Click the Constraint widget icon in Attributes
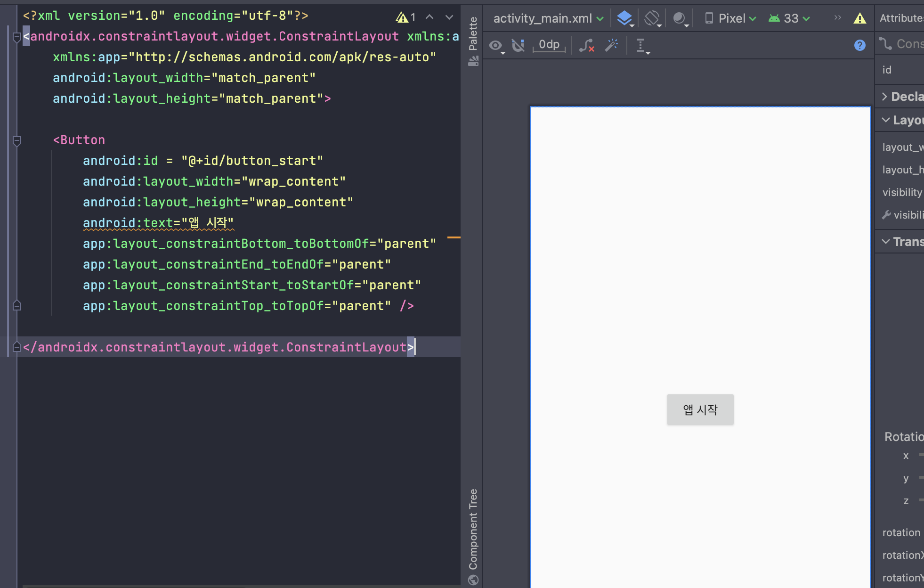Screen dimensions: 924x588 coord(886,44)
